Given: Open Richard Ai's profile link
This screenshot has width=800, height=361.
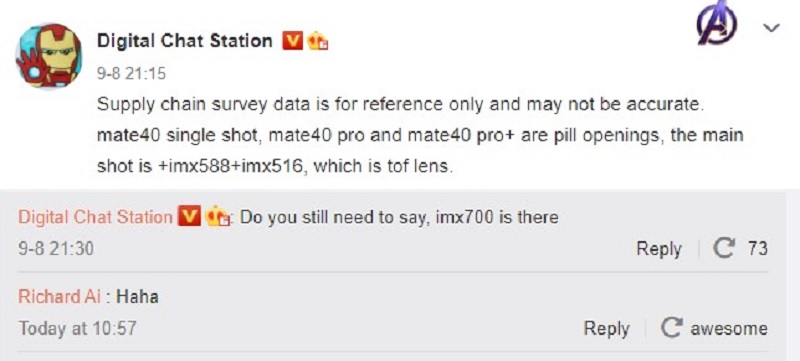Looking at the screenshot, I should tap(59, 297).
